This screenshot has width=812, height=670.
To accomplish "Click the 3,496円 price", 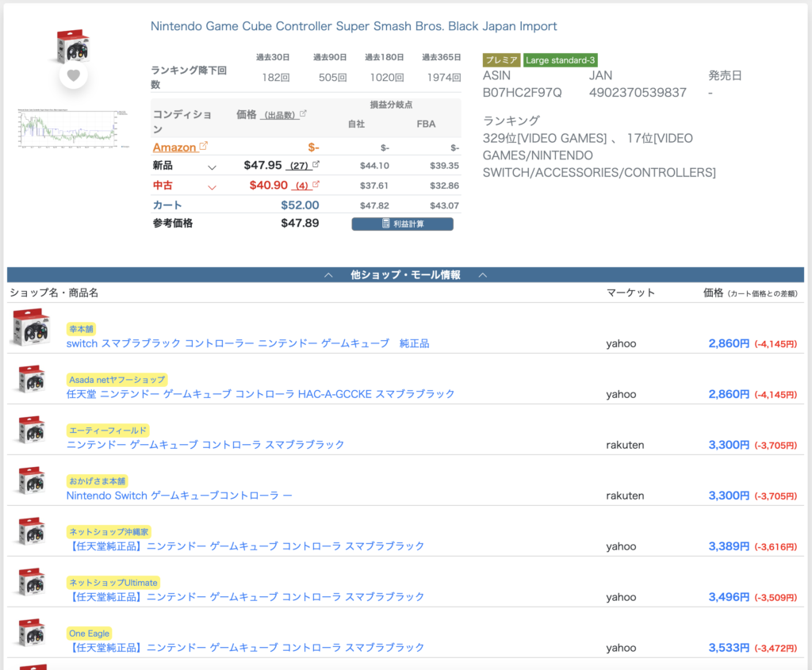I will (729, 597).
